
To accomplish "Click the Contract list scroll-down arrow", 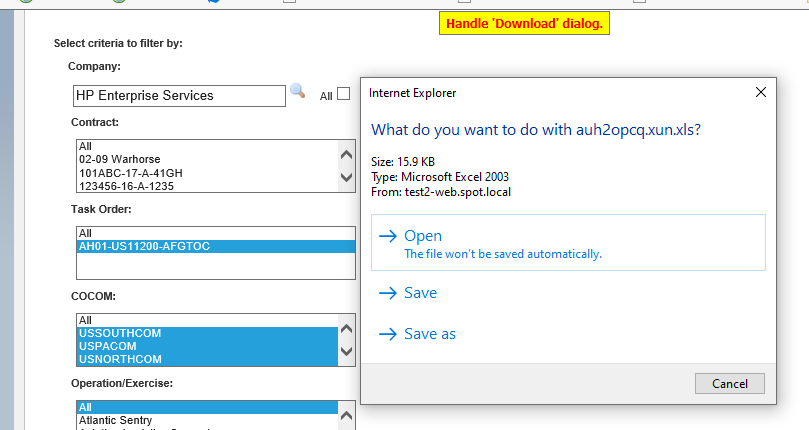I will (x=347, y=178).
